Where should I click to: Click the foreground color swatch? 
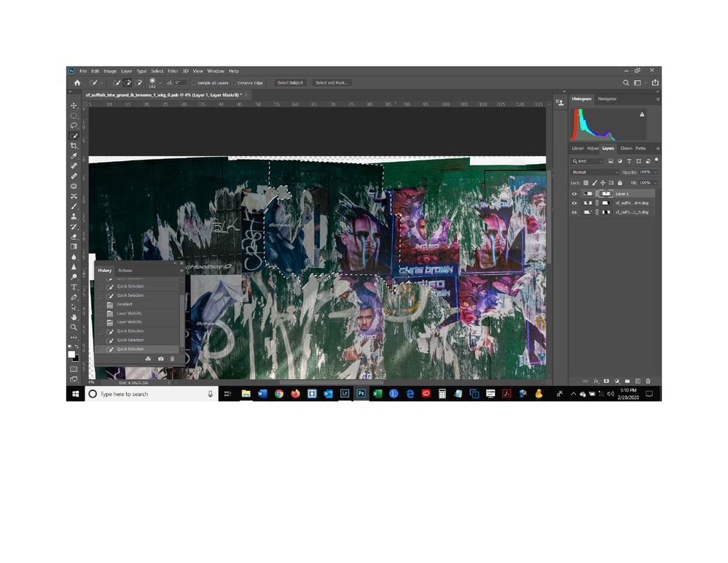71,354
